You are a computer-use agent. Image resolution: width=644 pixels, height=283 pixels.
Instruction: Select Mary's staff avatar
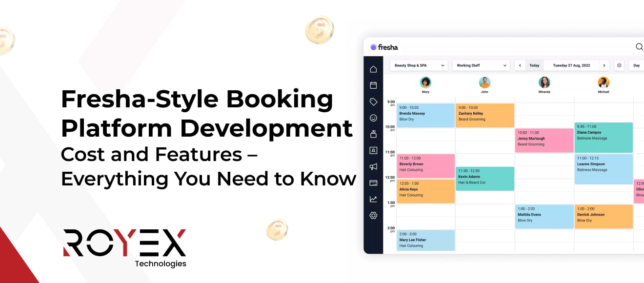click(425, 82)
